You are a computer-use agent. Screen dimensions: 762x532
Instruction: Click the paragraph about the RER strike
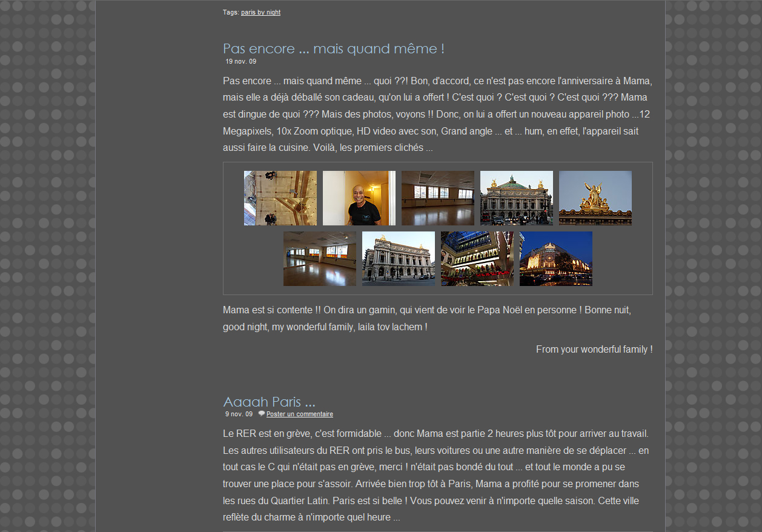tap(436, 476)
